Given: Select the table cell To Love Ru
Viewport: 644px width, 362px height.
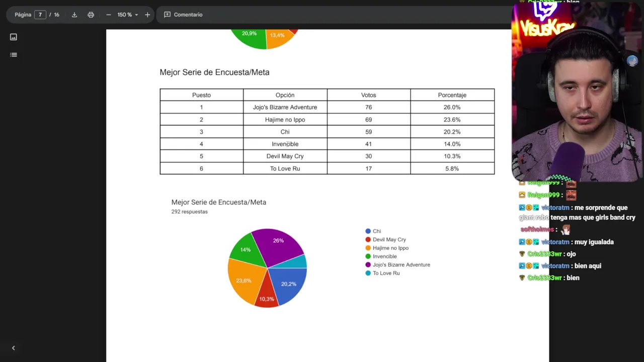Looking at the screenshot, I should coord(285,168).
